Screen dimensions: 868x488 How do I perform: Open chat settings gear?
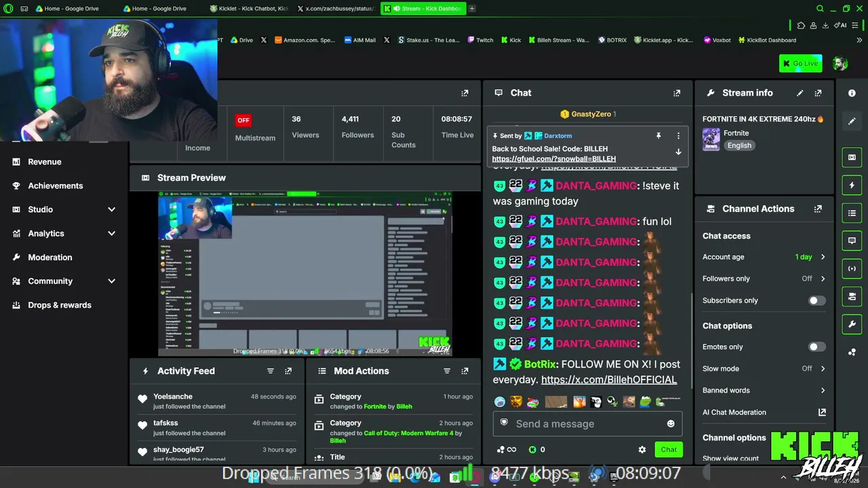(x=642, y=449)
